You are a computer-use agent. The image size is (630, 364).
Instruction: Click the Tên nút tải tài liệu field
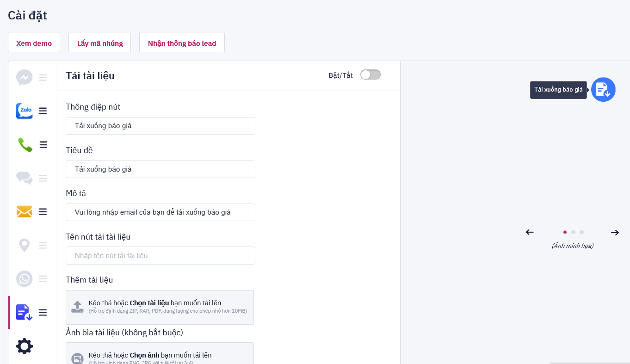tap(160, 256)
